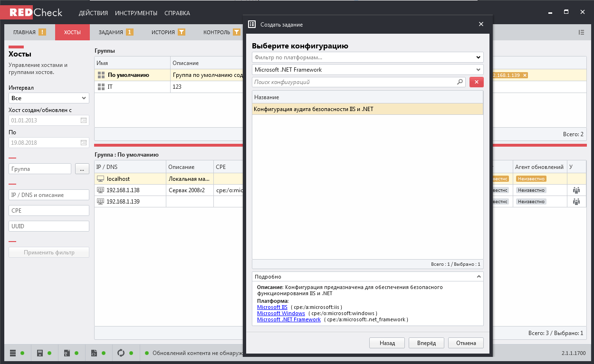Switch to the ЗАДАНИЯ tab
This screenshot has width=594, height=364.
(x=115, y=32)
